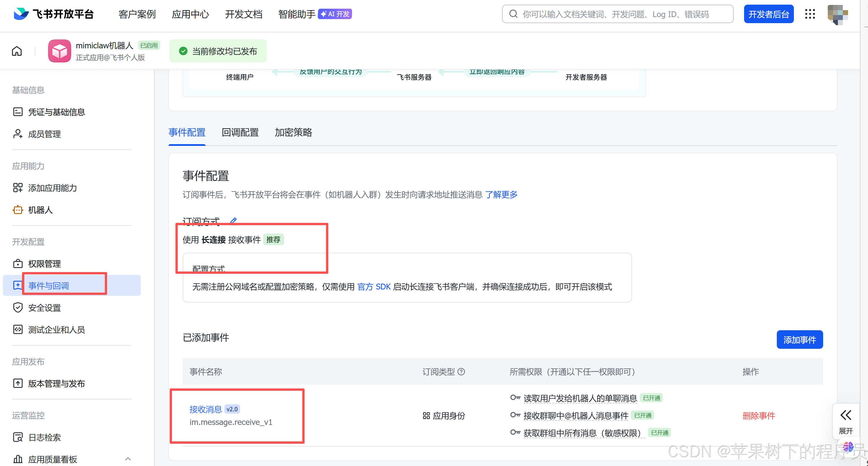This screenshot has width=868, height=466.
Task: Click the mimiclaw机器人 app cube icon
Action: tap(60, 51)
